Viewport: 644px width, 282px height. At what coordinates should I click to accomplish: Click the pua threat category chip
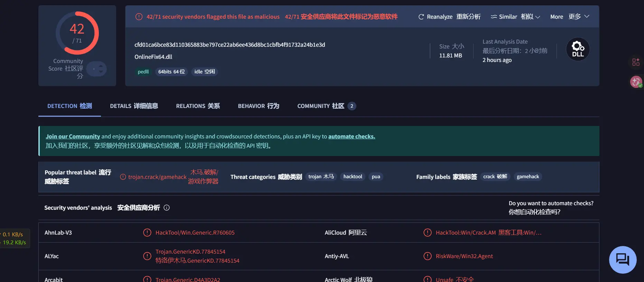click(376, 176)
